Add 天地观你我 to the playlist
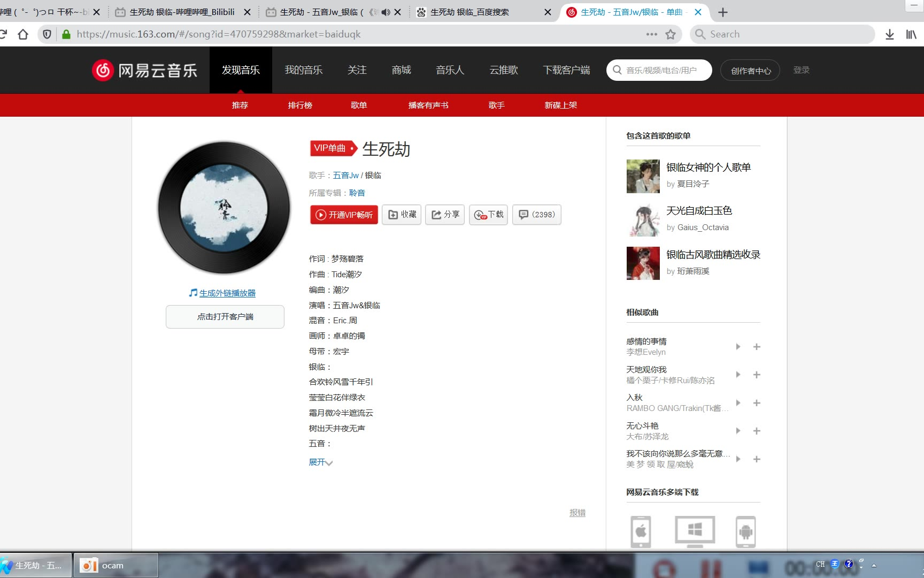Image resolution: width=924 pixels, height=578 pixels. click(x=757, y=375)
